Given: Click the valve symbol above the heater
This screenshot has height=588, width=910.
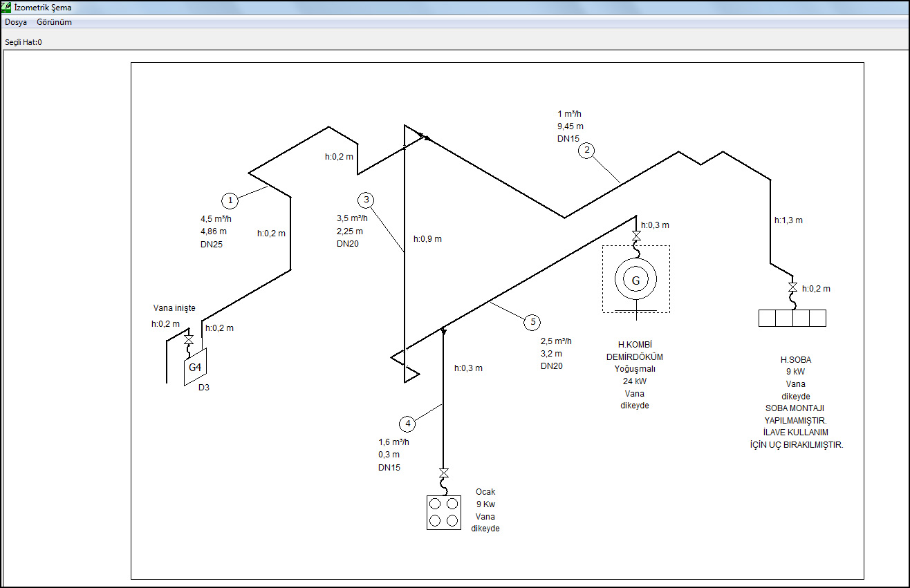Looking at the screenshot, I should [792, 287].
